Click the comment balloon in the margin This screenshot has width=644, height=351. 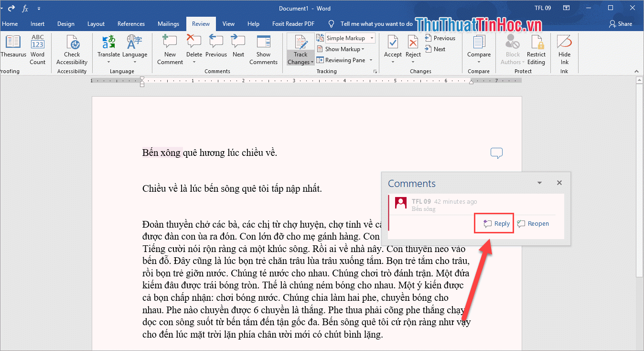(496, 154)
